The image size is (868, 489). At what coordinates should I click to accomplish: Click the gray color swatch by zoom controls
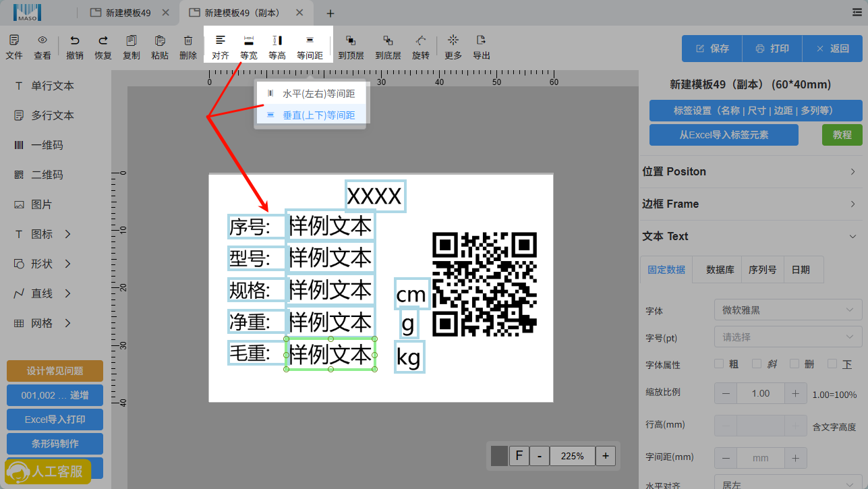499,456
